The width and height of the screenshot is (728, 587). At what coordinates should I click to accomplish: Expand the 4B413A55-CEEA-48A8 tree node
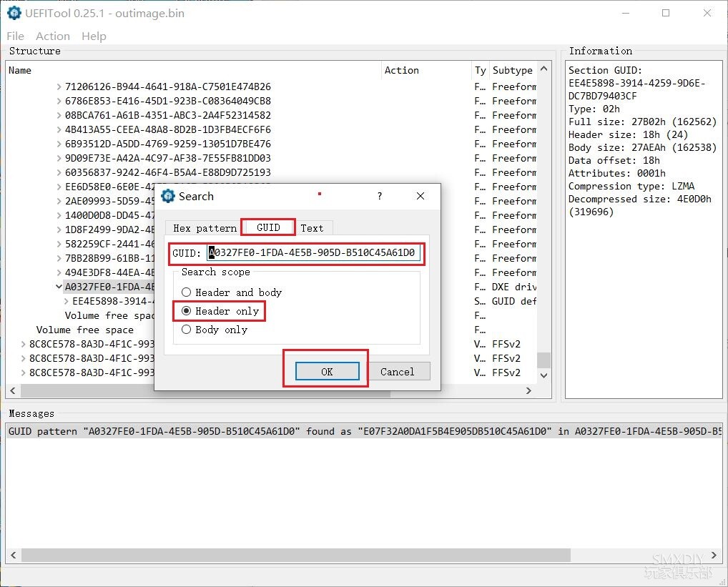(59, 129)
